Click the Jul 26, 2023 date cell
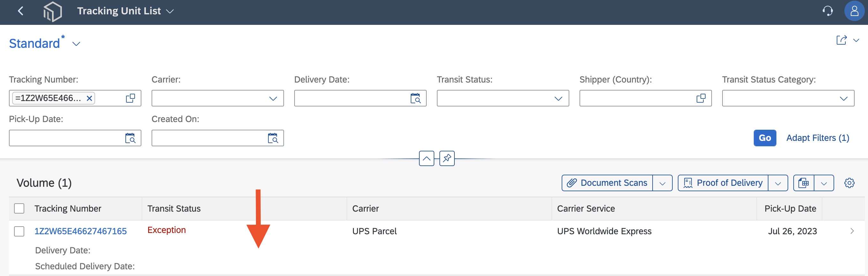The width and height of the screenshot is (868, 276). [x=792, y=231]
